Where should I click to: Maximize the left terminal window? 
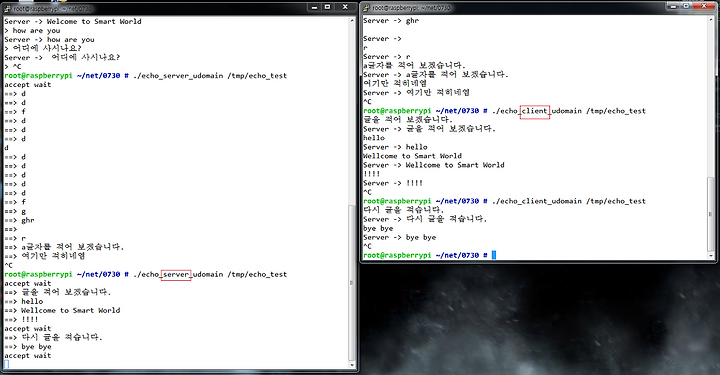click(x=327, y=7)
